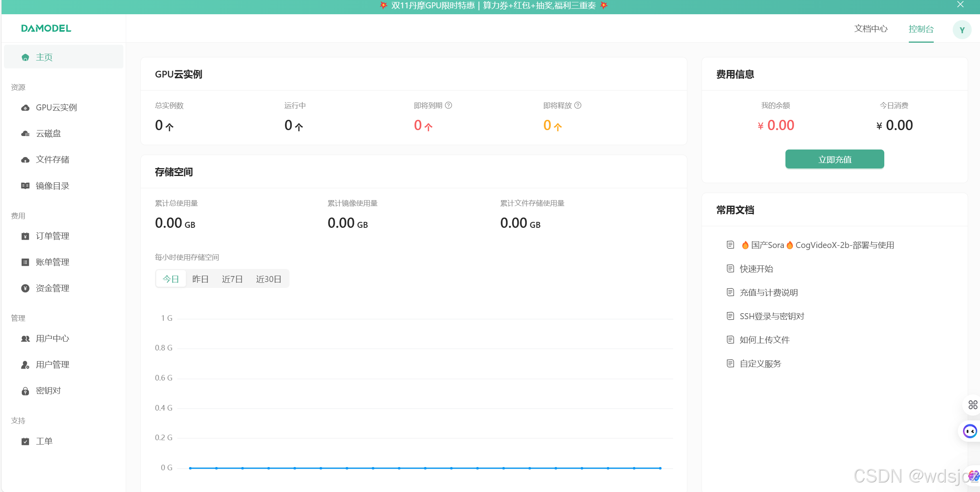Screen dimensions: 980x492
Task: Click the 云磁盘 disk icon
Action: (25, 134)
